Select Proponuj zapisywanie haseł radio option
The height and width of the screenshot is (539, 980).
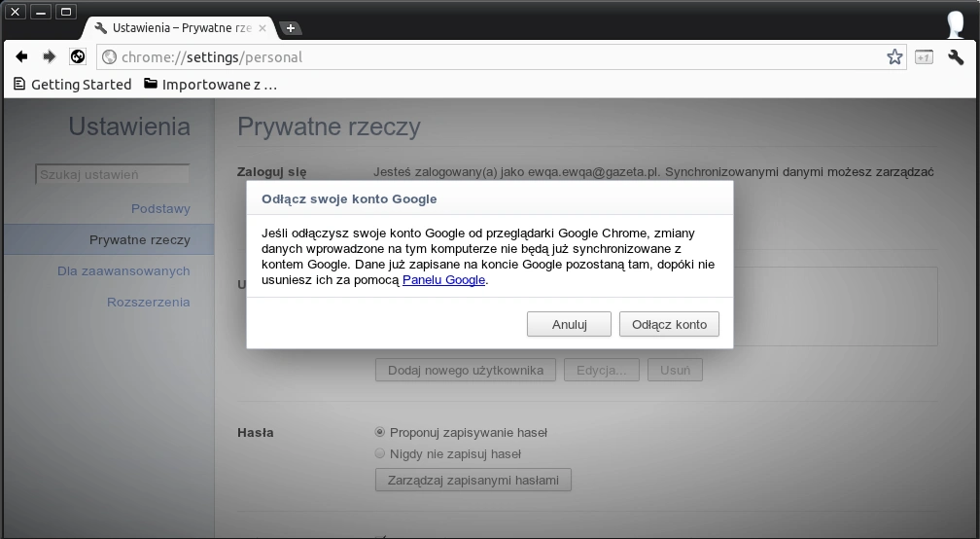coord(379,432)
